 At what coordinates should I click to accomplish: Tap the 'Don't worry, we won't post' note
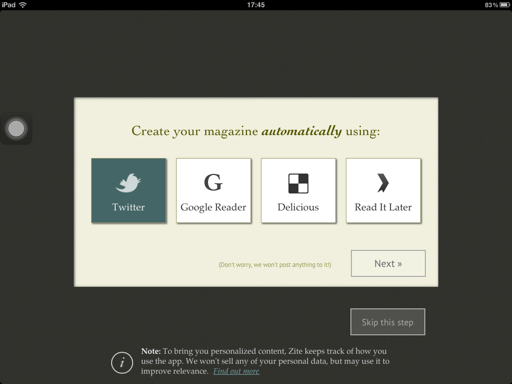(x=275, y=265)
